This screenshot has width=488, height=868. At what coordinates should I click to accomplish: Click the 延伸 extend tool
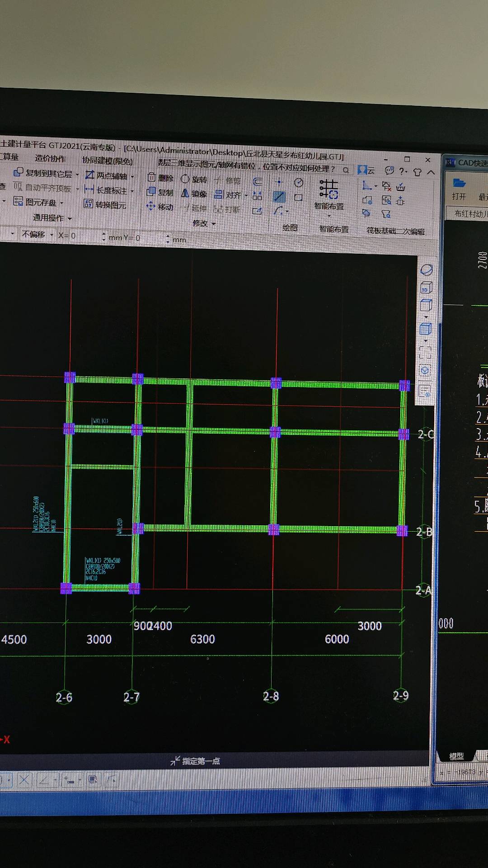(x=194, y=208)
